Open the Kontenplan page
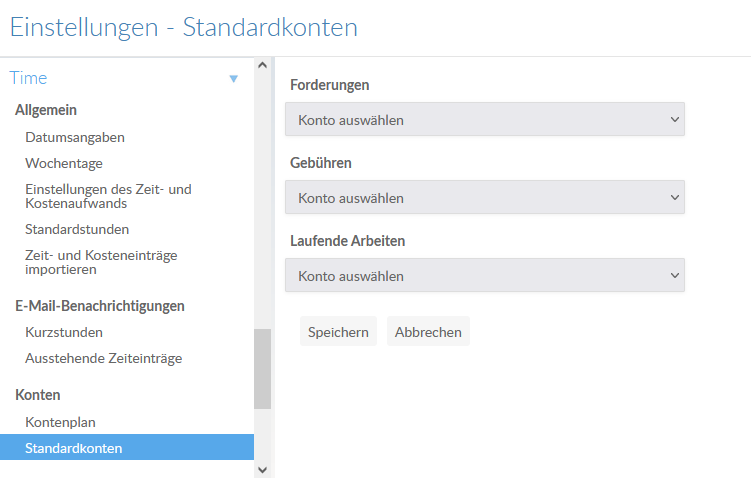The height and width of the screenshot is (478, 751). [x=60, y=422]
